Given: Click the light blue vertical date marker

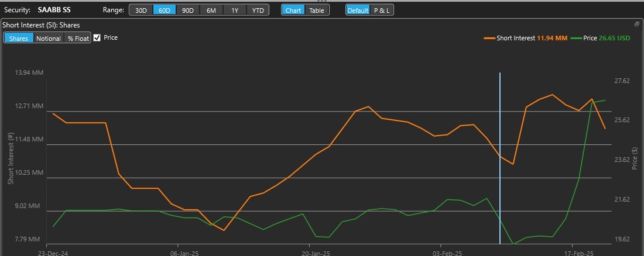Looking at the screenshot, I should [500, 158].
